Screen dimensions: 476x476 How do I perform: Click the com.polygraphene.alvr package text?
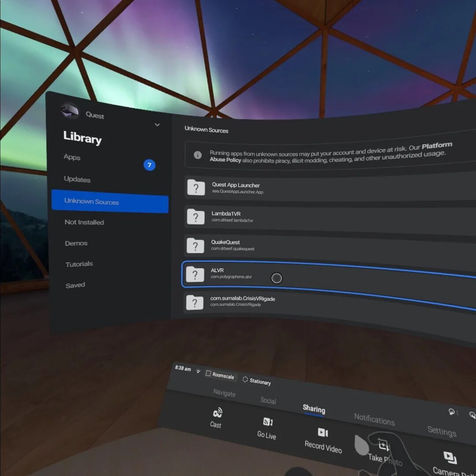click(x=231, y=277)
